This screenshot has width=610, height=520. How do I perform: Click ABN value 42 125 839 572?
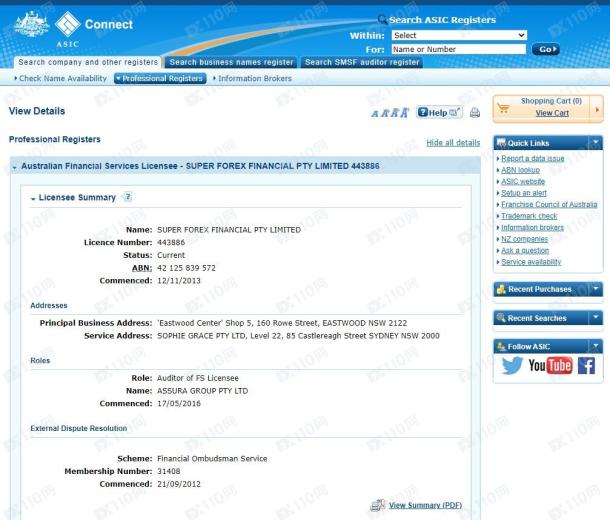186,268
